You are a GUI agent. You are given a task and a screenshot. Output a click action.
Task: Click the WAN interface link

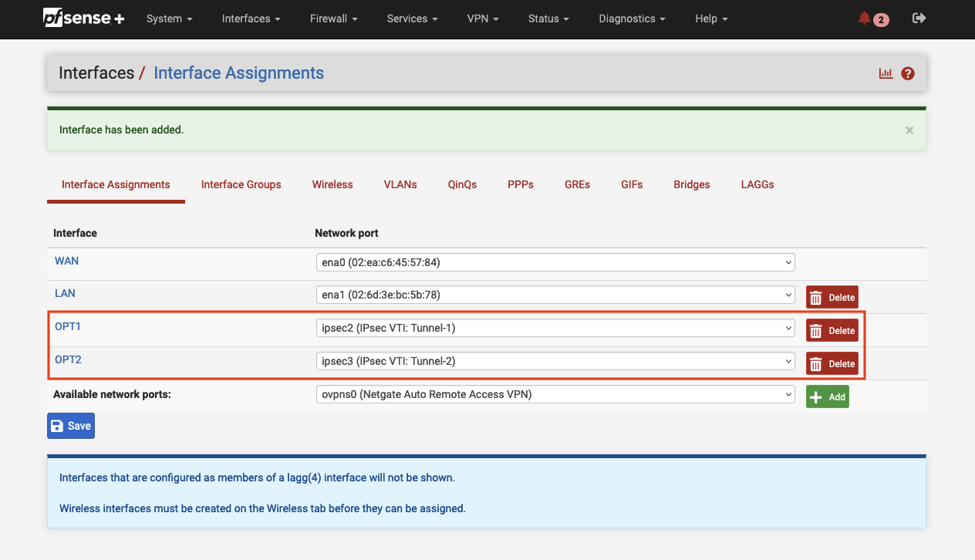point(66,261)
